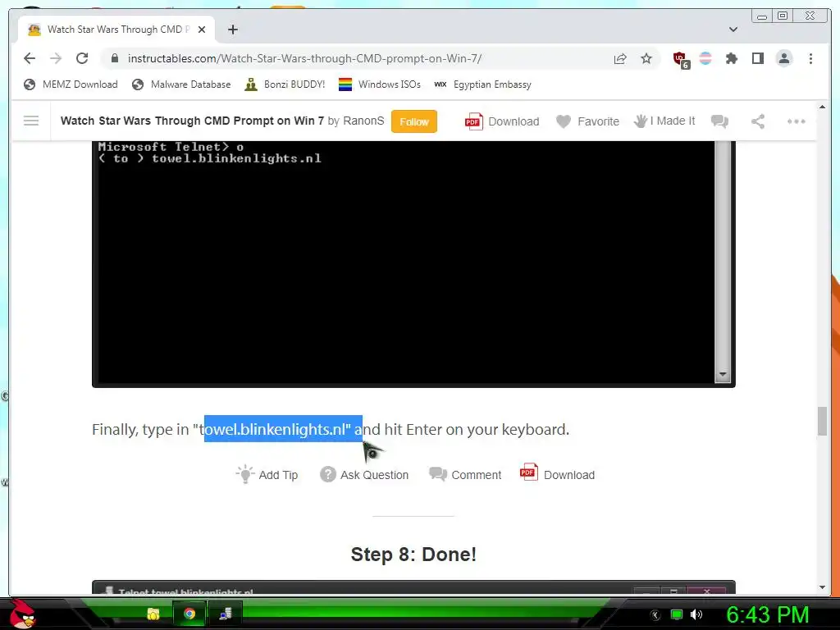This screenshot has height=630, width=840.
Task: Click the address bar URL
Action: (x=304, y=58)
